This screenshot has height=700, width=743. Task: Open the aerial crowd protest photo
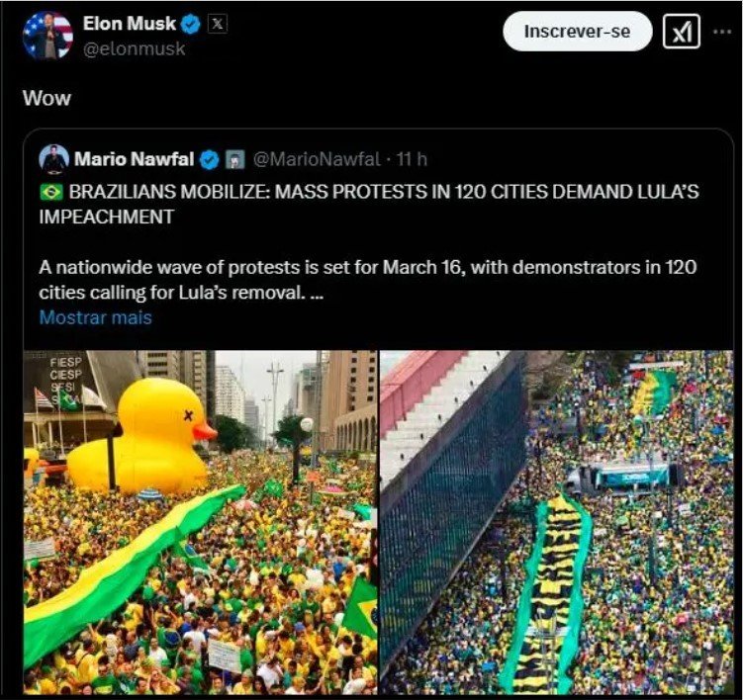click(556, 522)
